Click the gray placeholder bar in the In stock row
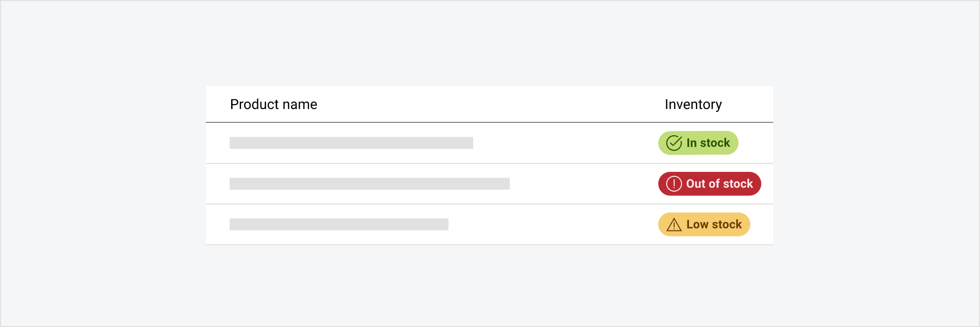Image resolution: width=980 pixels, height=327 pixels. pos(351,143)
